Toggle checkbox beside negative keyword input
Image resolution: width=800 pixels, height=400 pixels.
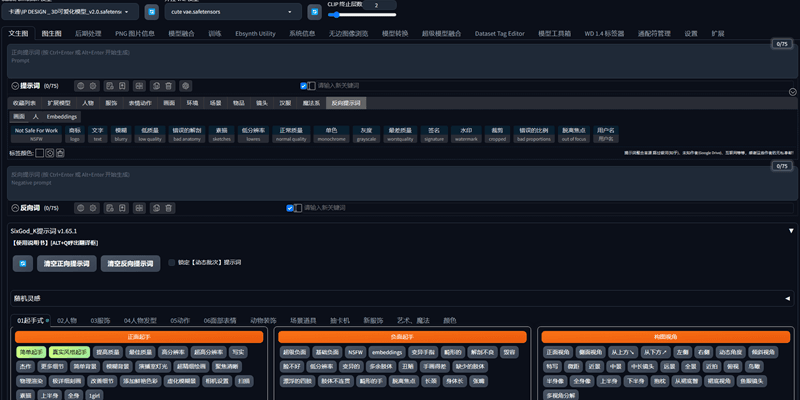[x=290, y=208]
